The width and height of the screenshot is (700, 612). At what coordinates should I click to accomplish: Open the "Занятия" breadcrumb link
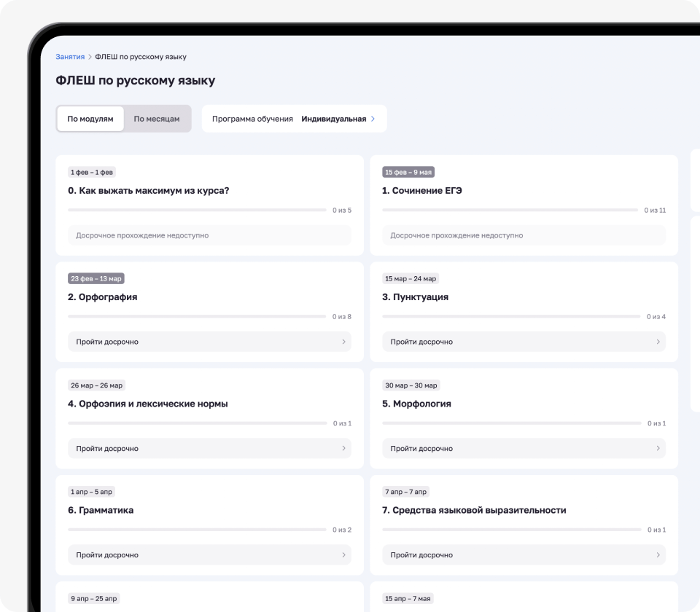coord(66,56)
